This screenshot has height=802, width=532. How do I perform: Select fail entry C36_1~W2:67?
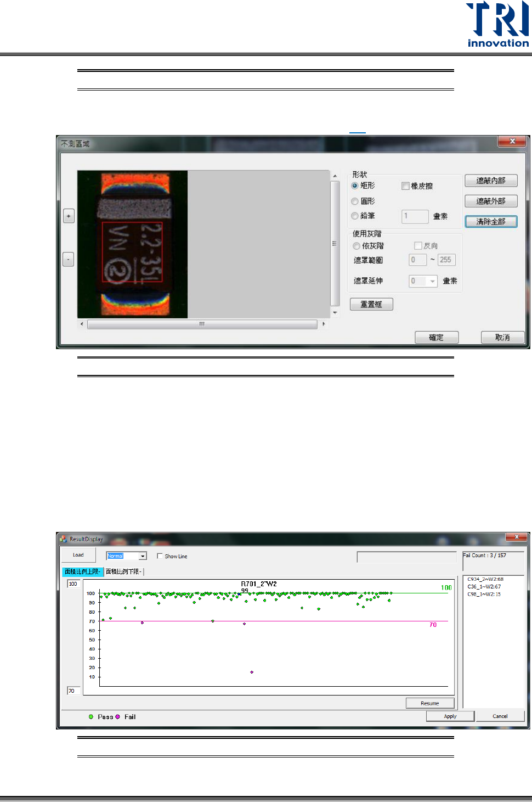click(x=484, y=587)
